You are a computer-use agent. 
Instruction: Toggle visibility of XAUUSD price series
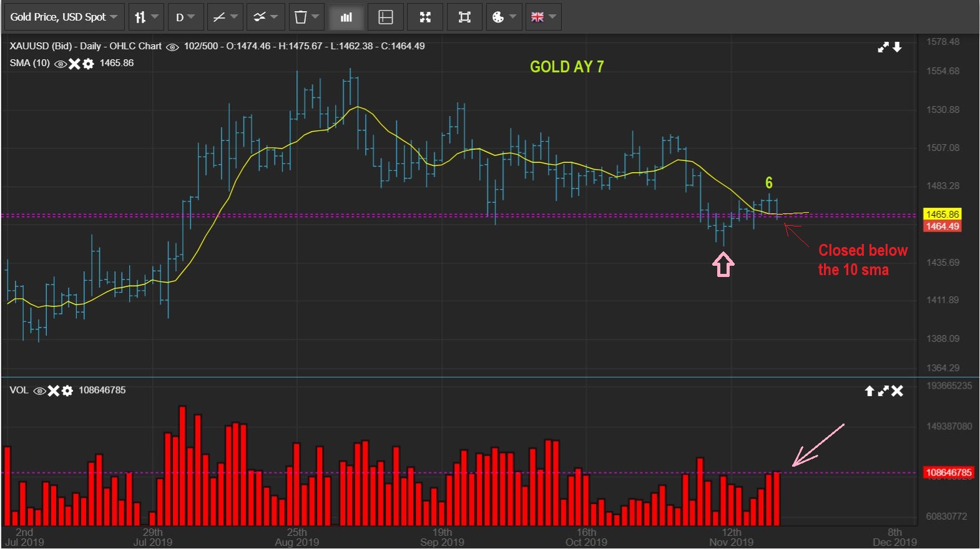tap(172, 47)
